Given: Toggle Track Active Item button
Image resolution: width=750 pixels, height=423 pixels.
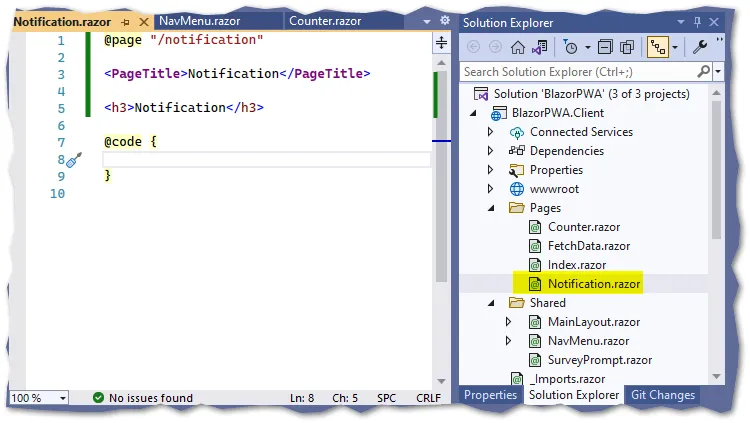Looking at the screenshot, I should (x=658, y=47).
